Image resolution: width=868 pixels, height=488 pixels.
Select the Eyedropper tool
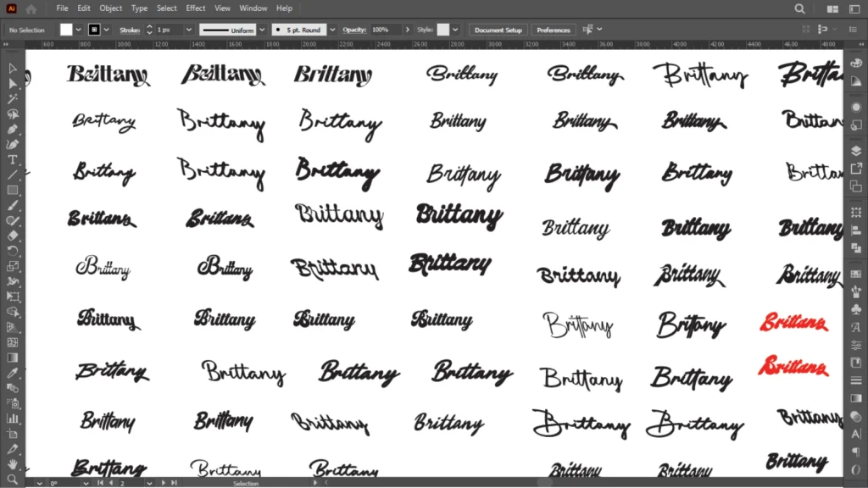click(x=13, y=373)
